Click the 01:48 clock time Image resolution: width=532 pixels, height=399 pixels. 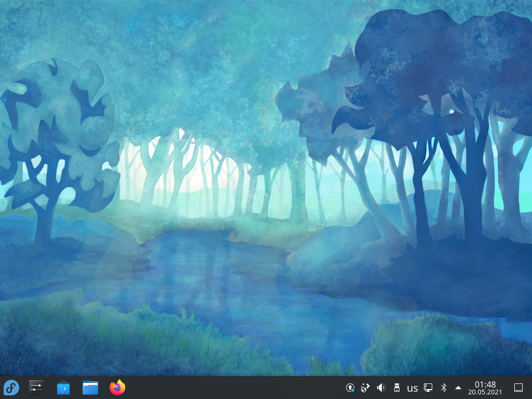tap(485, 384)
